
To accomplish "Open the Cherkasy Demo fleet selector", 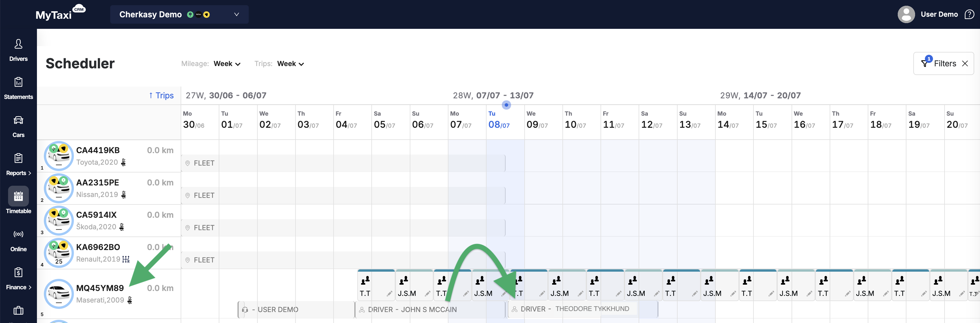I will 179,14.
